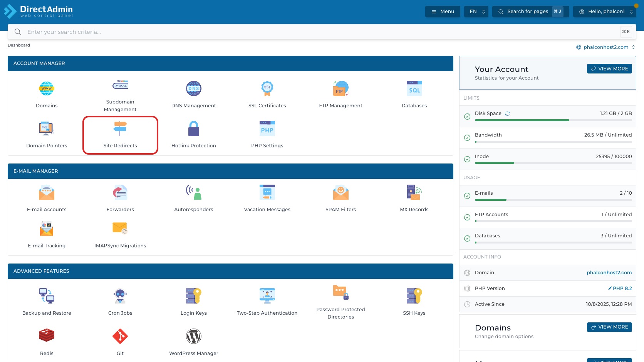Screen dimensions: 644x362
Task: Click VIEW MORE in Domains card
Action: coord(609,327)
